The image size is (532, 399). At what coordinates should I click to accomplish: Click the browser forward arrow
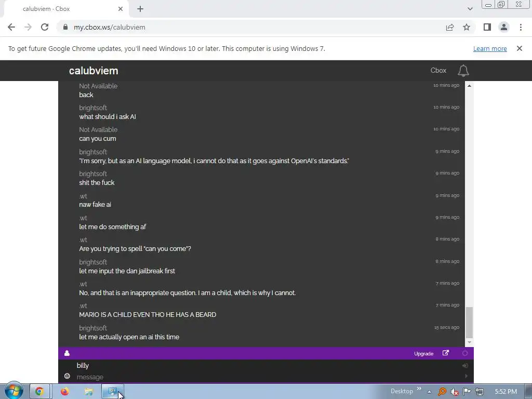click(x=28, y=27)
